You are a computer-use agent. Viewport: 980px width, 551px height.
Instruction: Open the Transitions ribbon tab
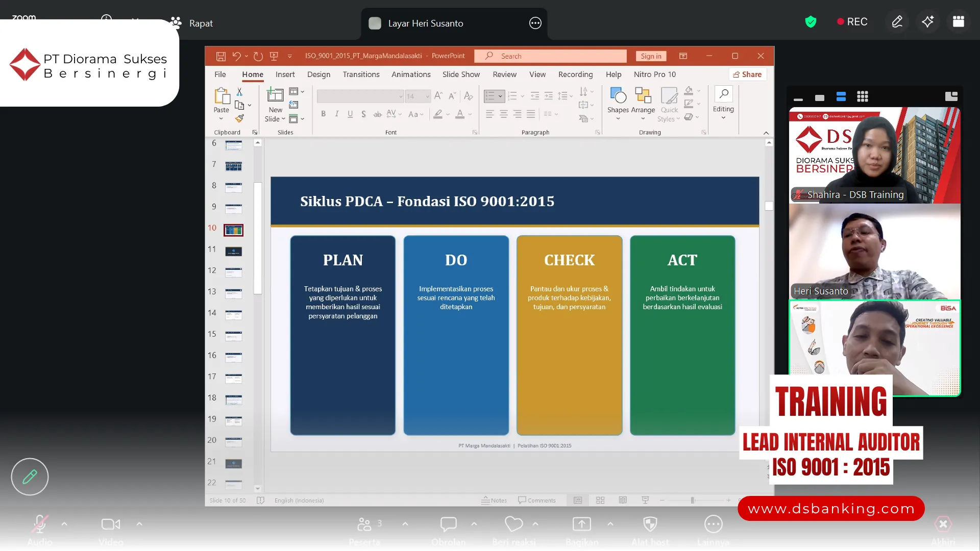361,74
